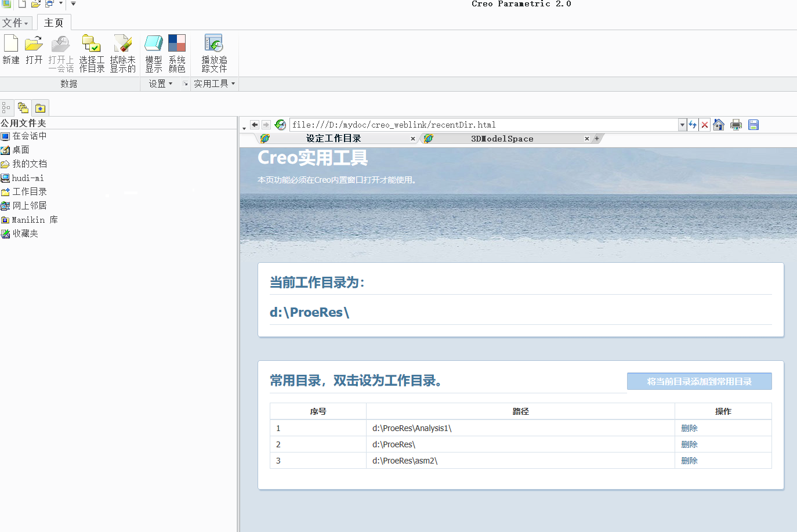This screenshot has width=797, height=532.
Task: Select 我的文档 (My Documents) folder
Action: point(24,164)
